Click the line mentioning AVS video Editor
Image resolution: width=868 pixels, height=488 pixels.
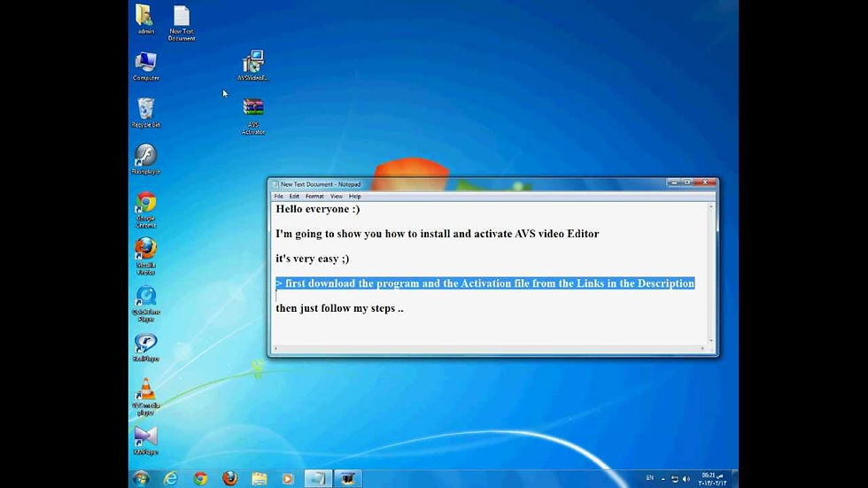coord(438,234)
